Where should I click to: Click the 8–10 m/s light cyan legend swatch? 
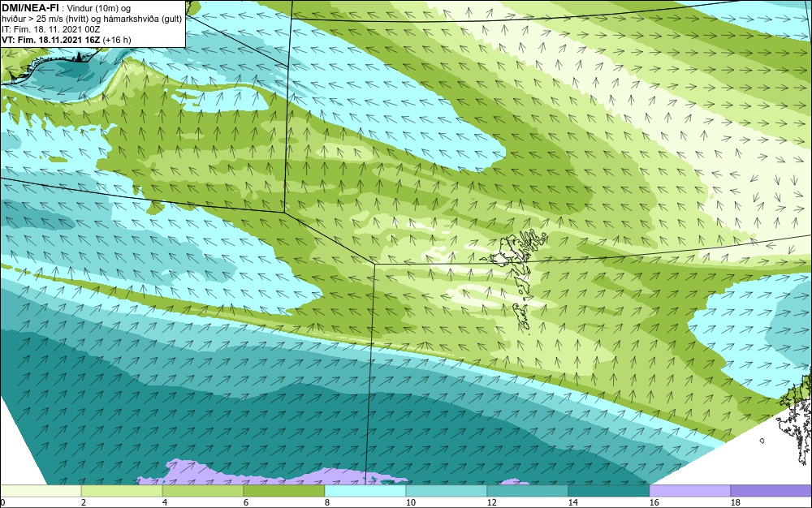365,491
